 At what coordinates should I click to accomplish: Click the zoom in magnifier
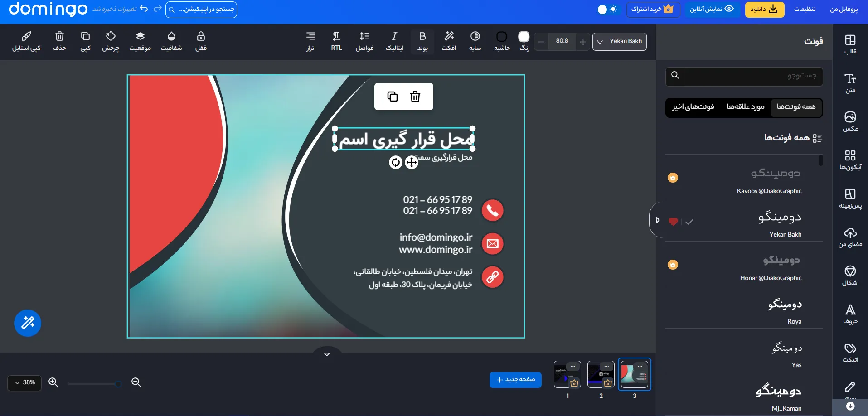click(53, 382)
